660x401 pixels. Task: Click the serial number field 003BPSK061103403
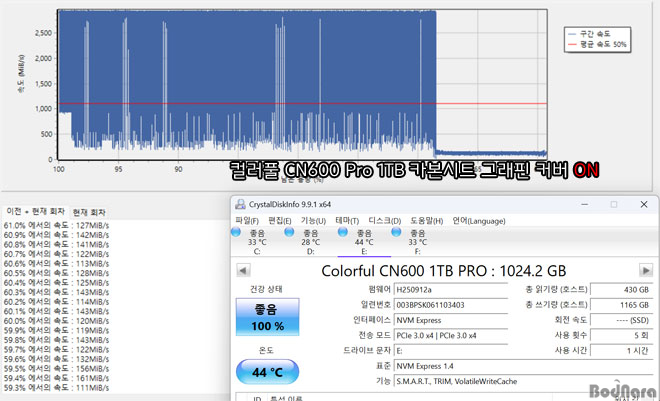tap(451, 305)
